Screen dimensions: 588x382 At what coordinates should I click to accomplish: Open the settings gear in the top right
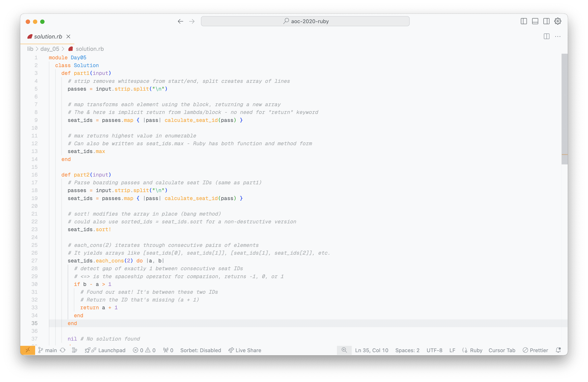pyautogui.click(x=558, y=21)
